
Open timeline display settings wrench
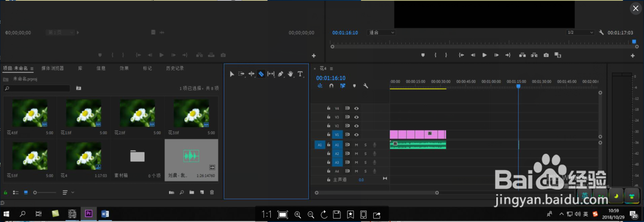pyautogui.click(x=366, y=86)
